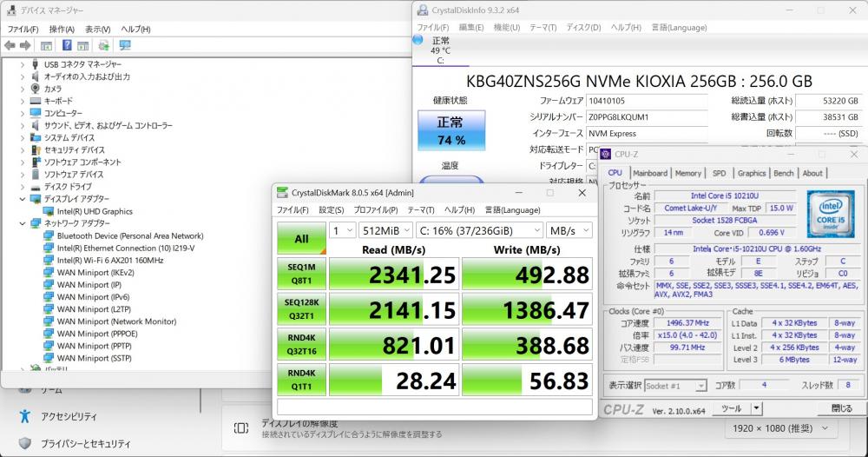Open the 512MiB test size dropdown
This screenshot has width=868, height=457.
(x=385, y=230)
